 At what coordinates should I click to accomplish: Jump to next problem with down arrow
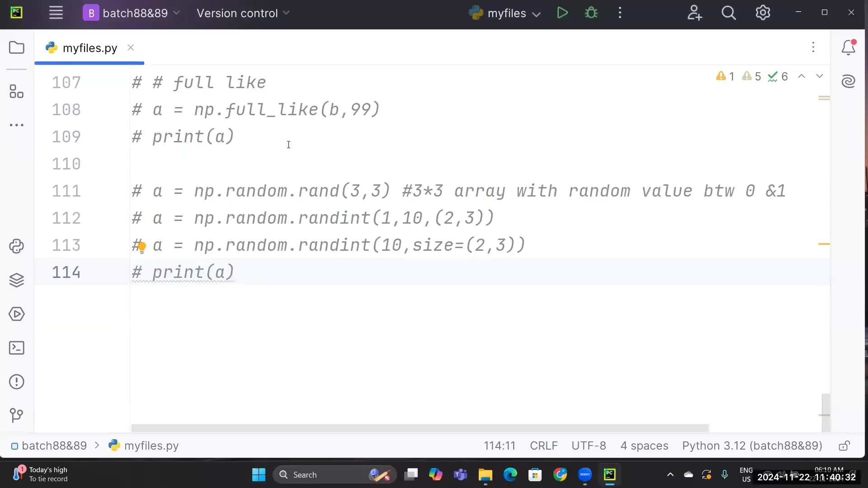point(820,76)
